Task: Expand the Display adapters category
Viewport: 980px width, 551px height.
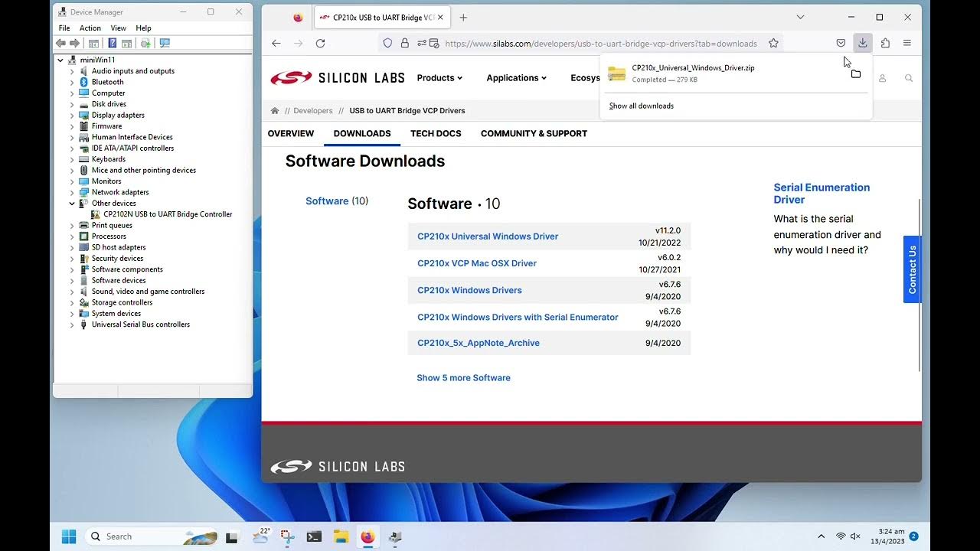Action: coord(72,115)
